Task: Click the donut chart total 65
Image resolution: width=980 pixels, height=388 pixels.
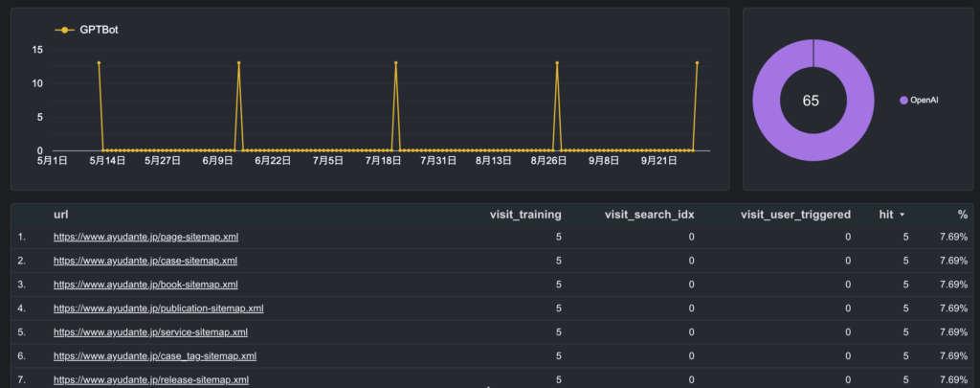Action: (811, 101)
